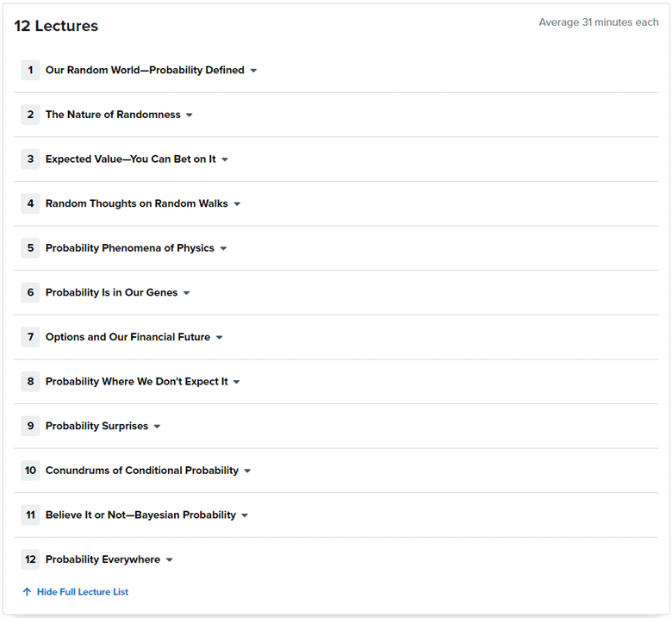Click the 12 Lectures heading

pos(56,26)
